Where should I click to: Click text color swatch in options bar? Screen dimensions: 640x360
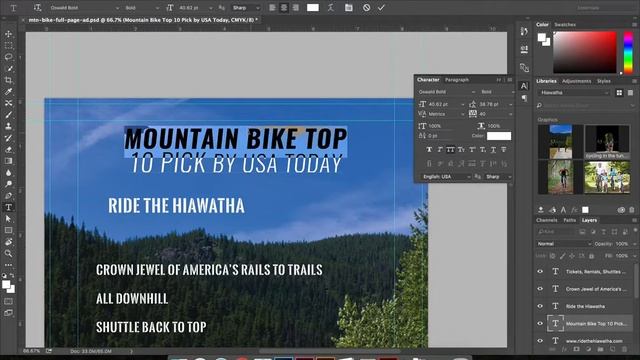point(313,7)
